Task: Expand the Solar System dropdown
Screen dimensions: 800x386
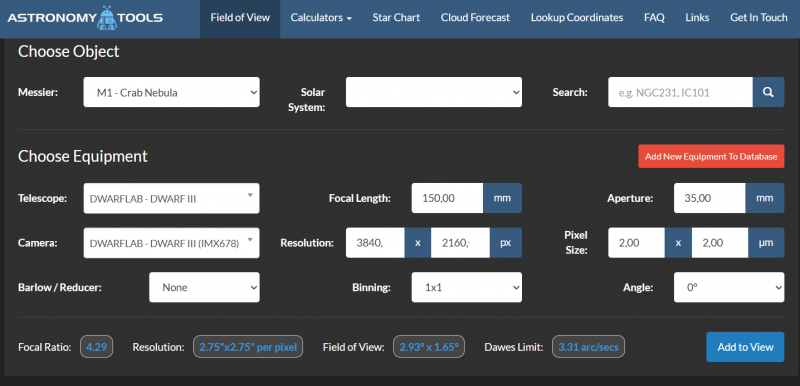Action: tap(434, 92)
